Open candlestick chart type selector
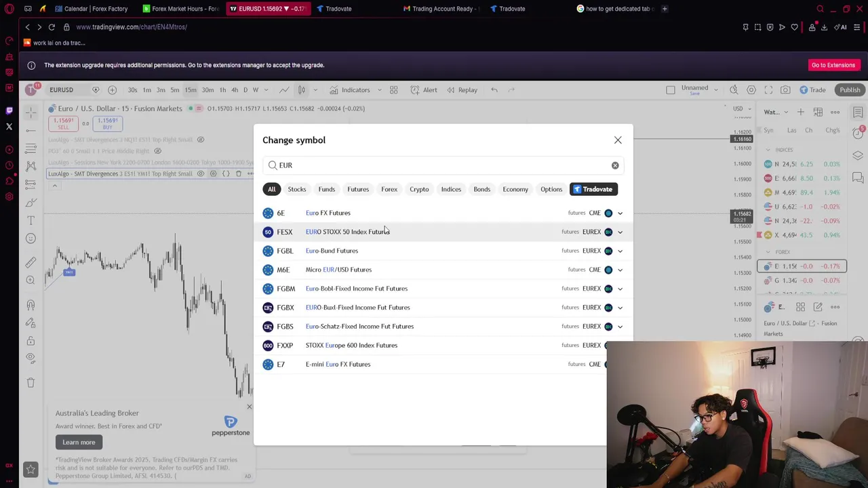The image size is (868, 488). click(x=302, y=90)
